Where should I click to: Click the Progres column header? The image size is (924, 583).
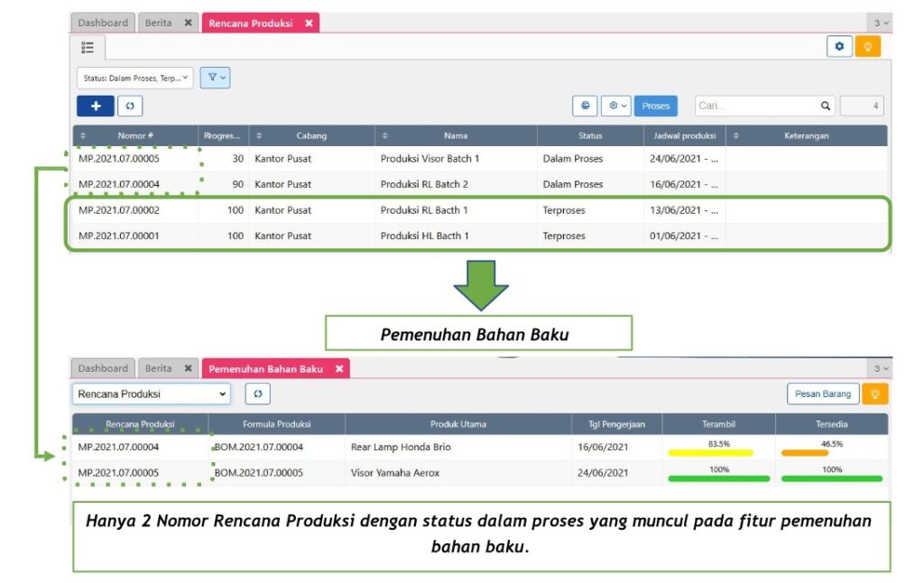click(222, 135)
